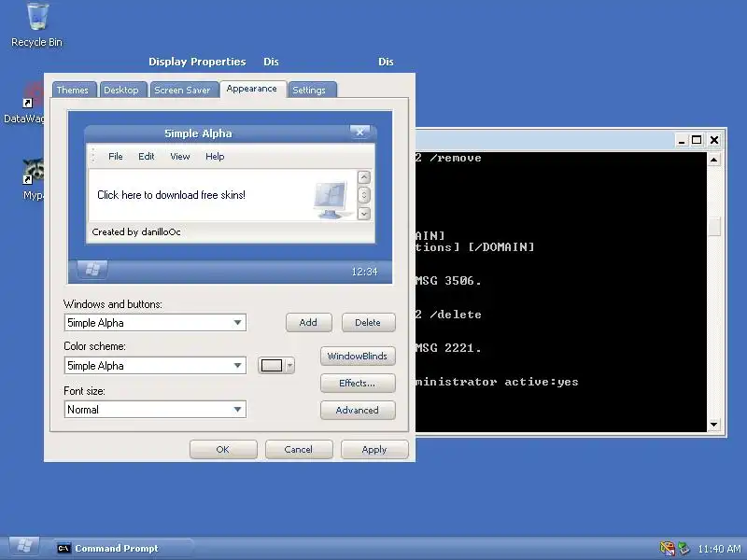Click Command Prompt scrollbar up arrow

click(x=713, y=160)
